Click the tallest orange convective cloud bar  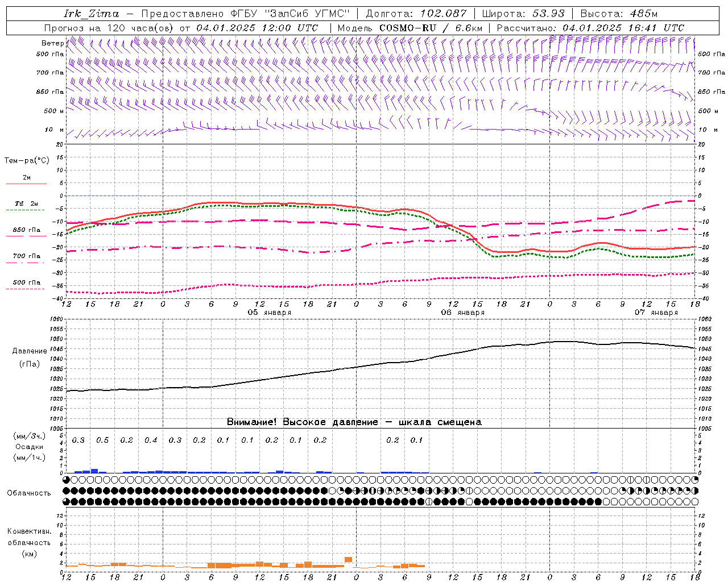[348, 560]
